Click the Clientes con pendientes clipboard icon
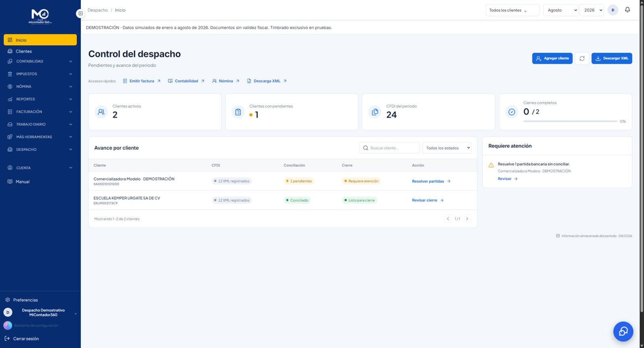 click(x=238, y=112)
